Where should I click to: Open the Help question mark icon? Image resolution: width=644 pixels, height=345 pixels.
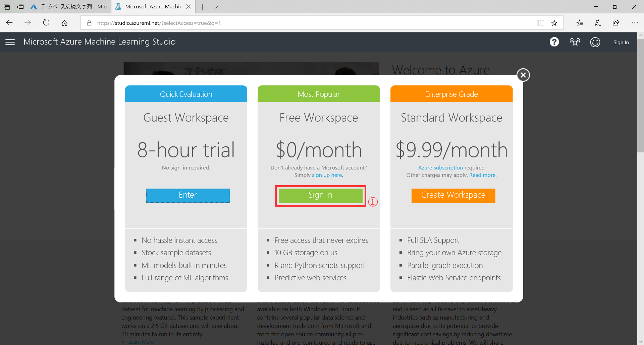point(554,42)
